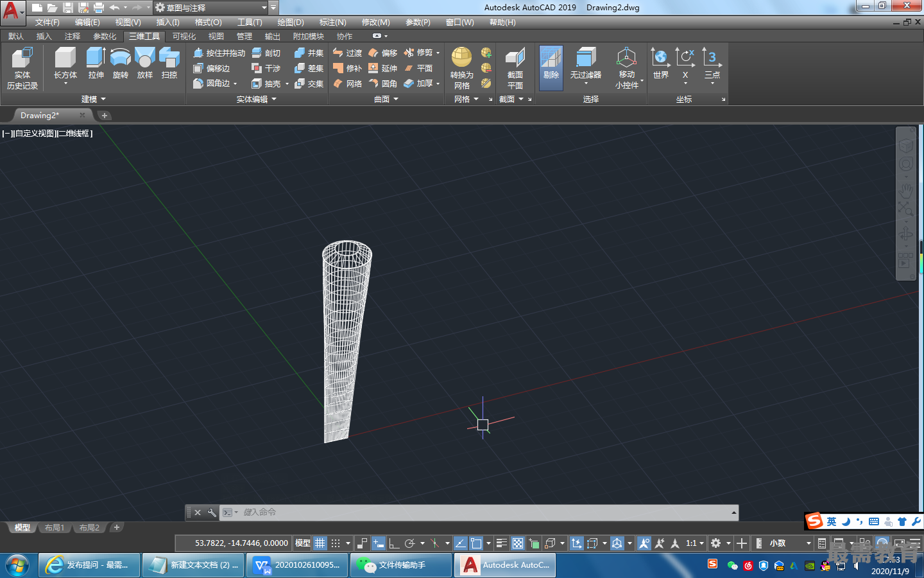Screen dimensions: 924x578
Task: Switch to the 默认 ribbon tab
Action: pos(16,37)
